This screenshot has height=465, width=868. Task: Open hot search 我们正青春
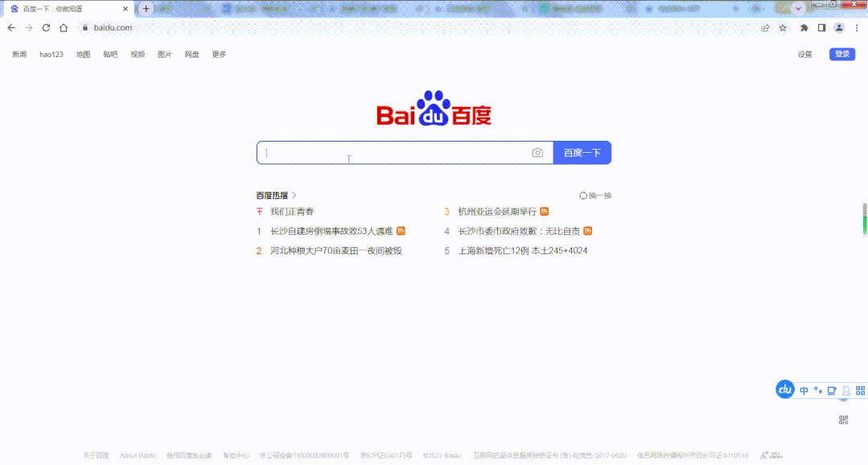pos(292,212)
